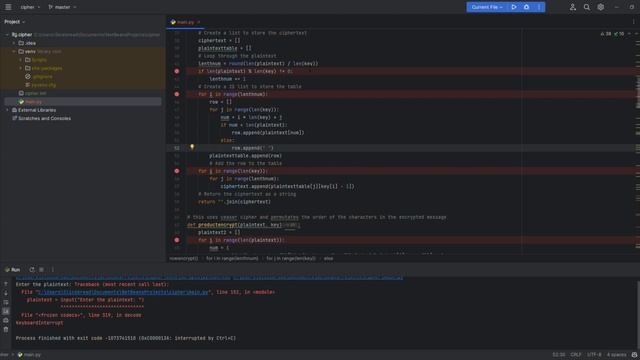Click 'for i in range(lenthnum)' breadcrumb
Screen dimensions: 640x360
pos(232,258)
